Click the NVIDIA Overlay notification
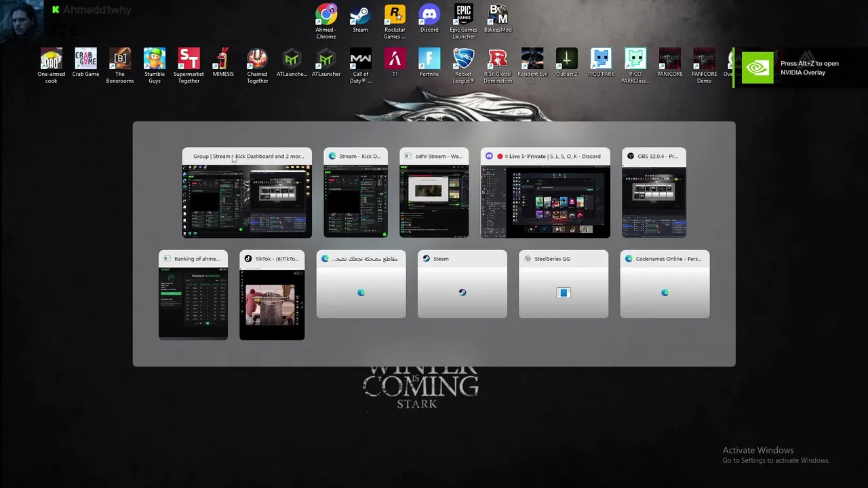Image resolution: width=868 pixels, height=488 pixels. click(x=800, y=68)
